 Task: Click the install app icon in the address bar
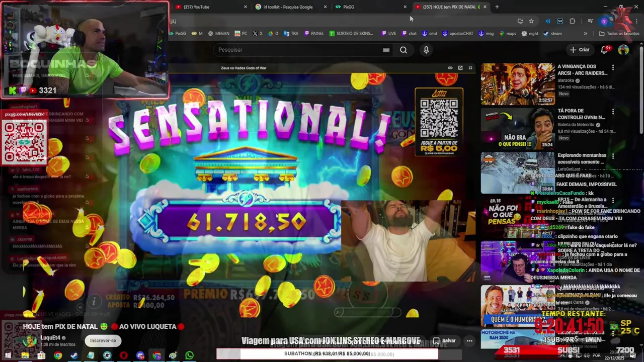pyautogui.click(x=520, y=21)
